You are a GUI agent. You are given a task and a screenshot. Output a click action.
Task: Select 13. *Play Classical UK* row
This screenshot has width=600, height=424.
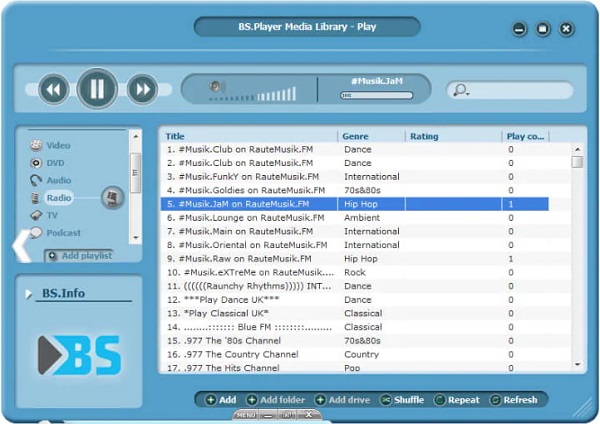[354, 313]
